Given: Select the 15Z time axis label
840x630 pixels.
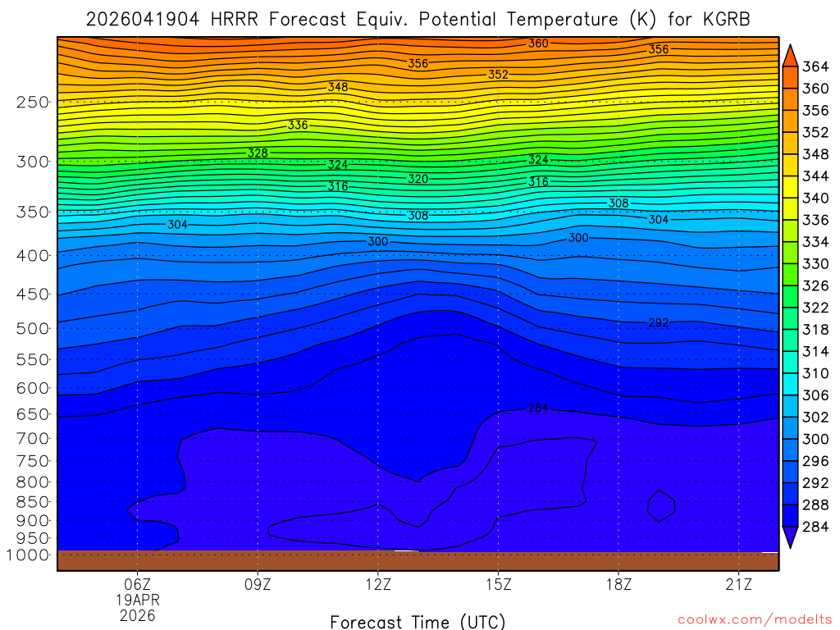Looking at the screenshot, I should [x=498, y=584].
